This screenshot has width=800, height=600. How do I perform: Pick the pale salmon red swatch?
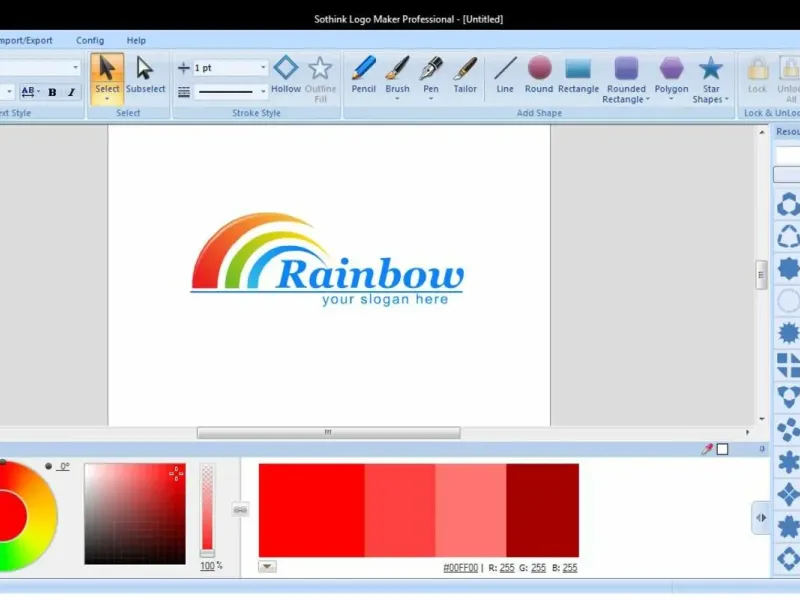tap(470, 510)
